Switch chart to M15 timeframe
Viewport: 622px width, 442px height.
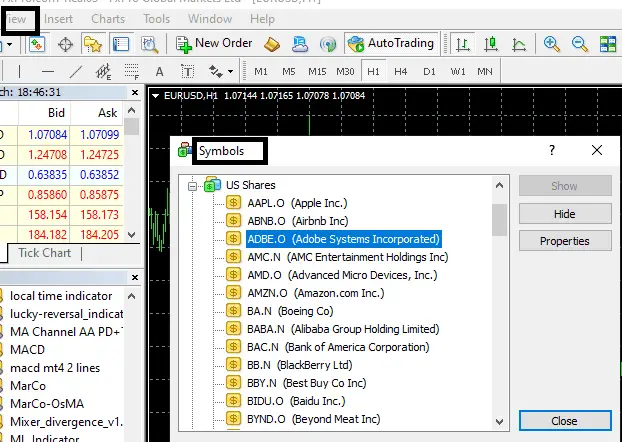(317, 72)
